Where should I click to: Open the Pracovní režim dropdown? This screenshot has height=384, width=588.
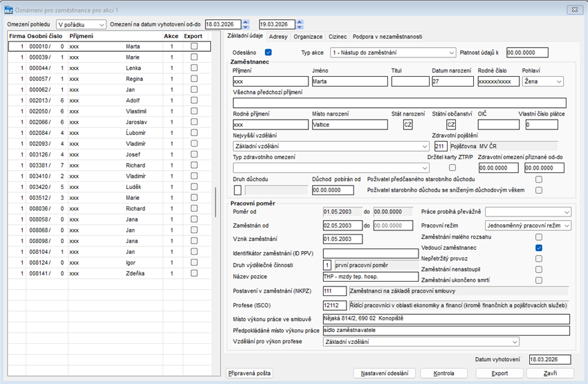(x=528, y=226)
